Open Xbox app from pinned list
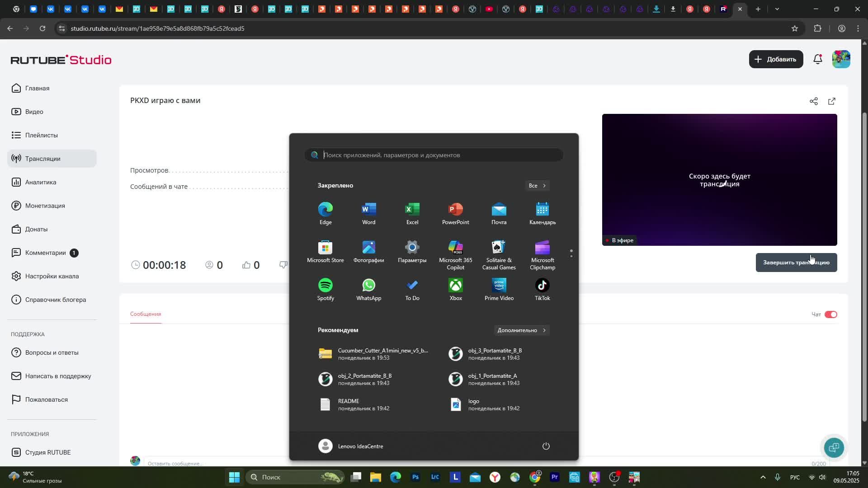This screenshot has height=488, width=868. (455, 289)
